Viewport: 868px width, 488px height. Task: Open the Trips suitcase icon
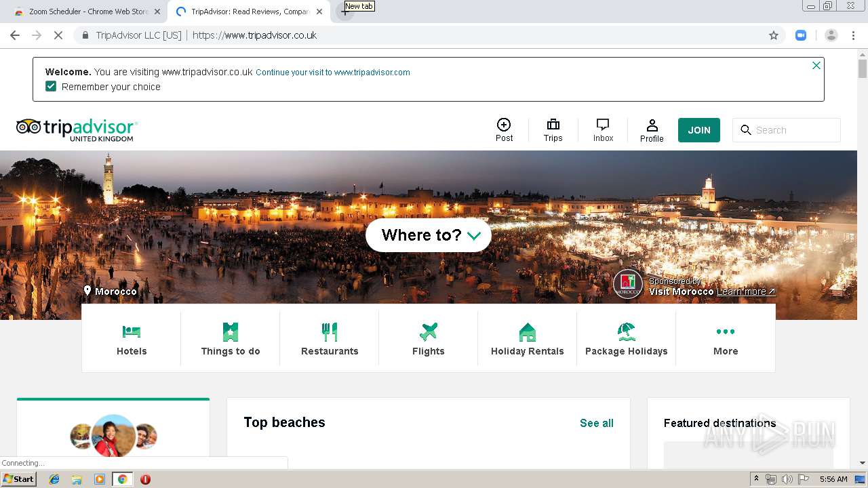click(x=553, y=125)
